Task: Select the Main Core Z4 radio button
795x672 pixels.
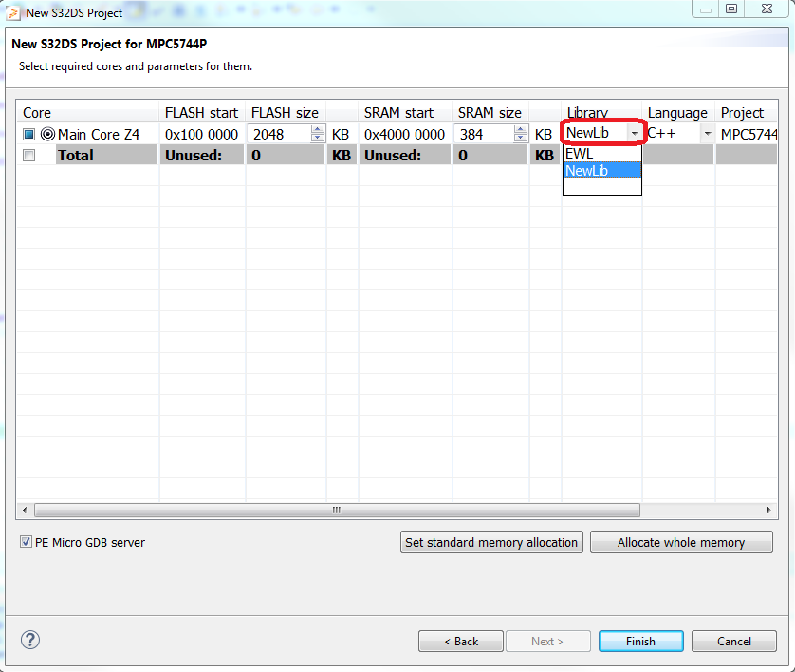Action: 47,135
